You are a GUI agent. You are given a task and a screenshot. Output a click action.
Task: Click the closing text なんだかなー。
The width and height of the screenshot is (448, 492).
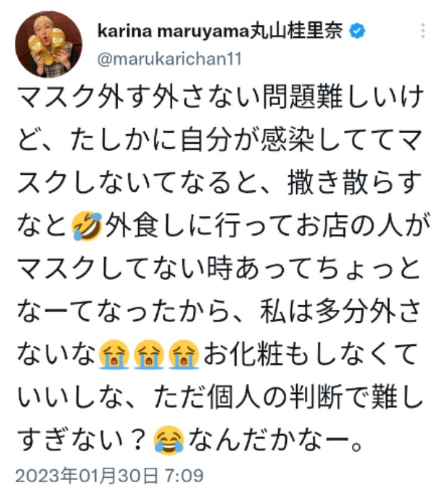tap(276, 440)
